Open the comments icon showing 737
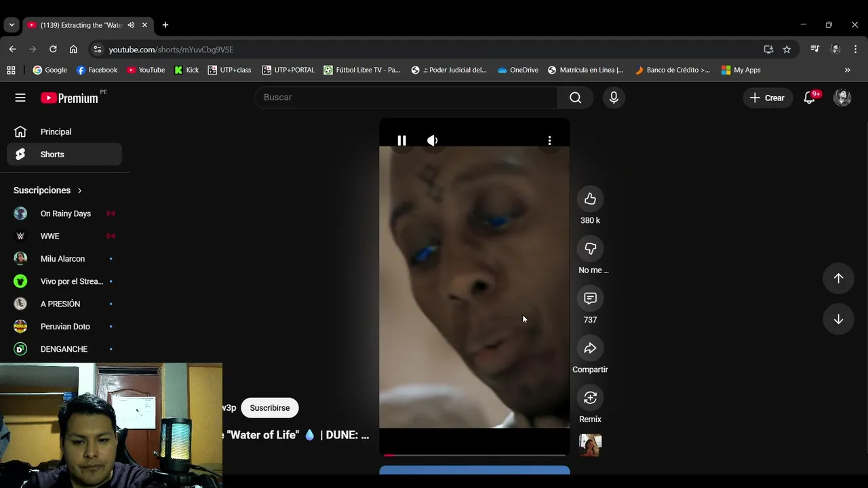The height and width of the screenshot is (488, 868). (590, 298)
